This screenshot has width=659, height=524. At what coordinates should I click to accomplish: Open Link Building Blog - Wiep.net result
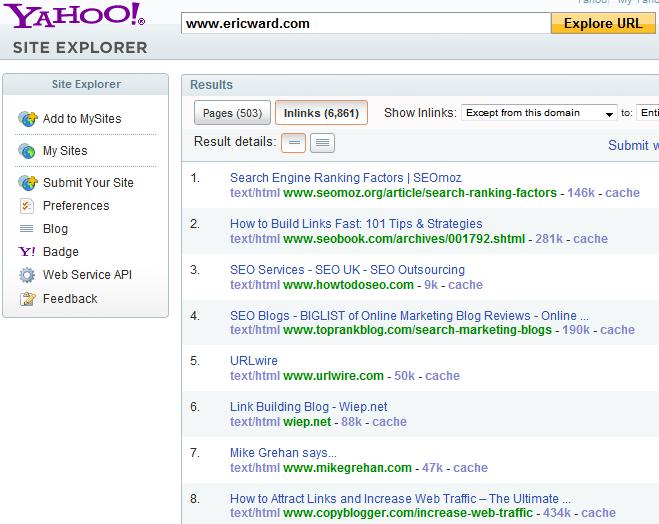[x=308, y=406]
